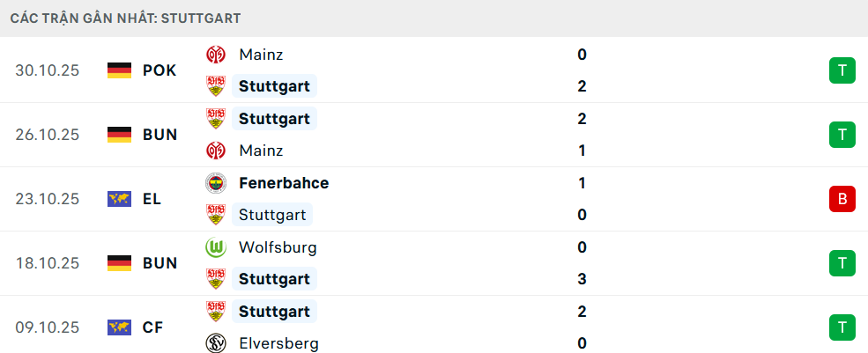Click the Elversberg club crest
The image size is (868, 353).
point(215,343)
